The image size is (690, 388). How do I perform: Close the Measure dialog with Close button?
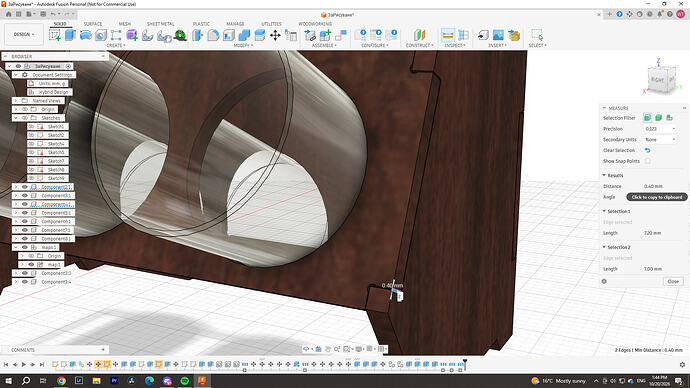[673, 282]
